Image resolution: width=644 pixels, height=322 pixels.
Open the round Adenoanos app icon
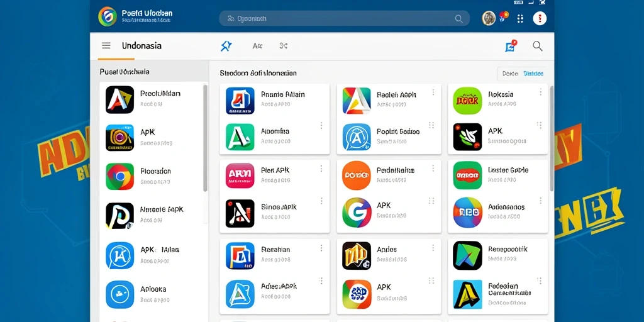point(468,213)
